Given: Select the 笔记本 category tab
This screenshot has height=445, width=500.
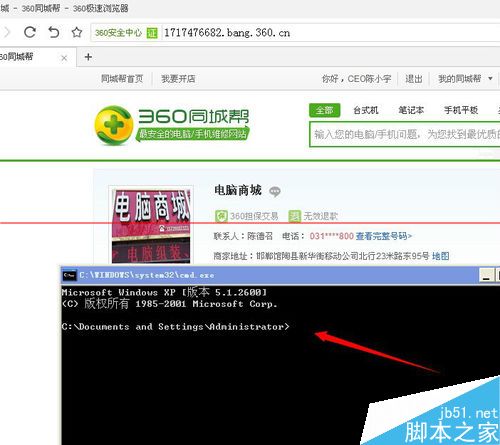Looking at the screenshot, I should click(x=411, y=110).
